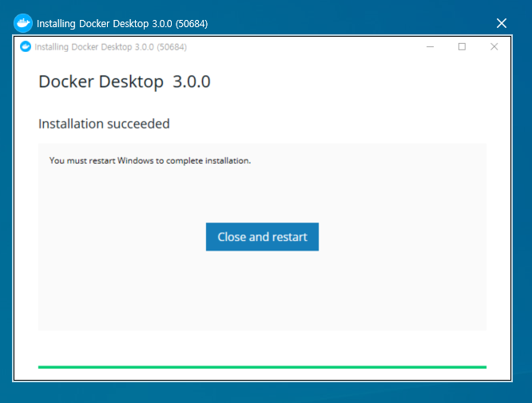Click 'You must restart Windows to complete installation.' text
This screenshot has height=403, width=532.
click(x=150, y=160)
